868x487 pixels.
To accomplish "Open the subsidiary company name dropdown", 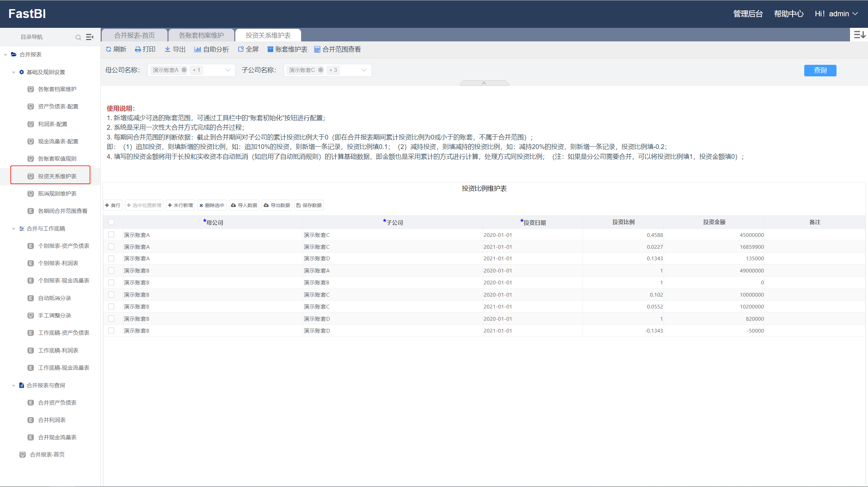I will pos(364,70).
